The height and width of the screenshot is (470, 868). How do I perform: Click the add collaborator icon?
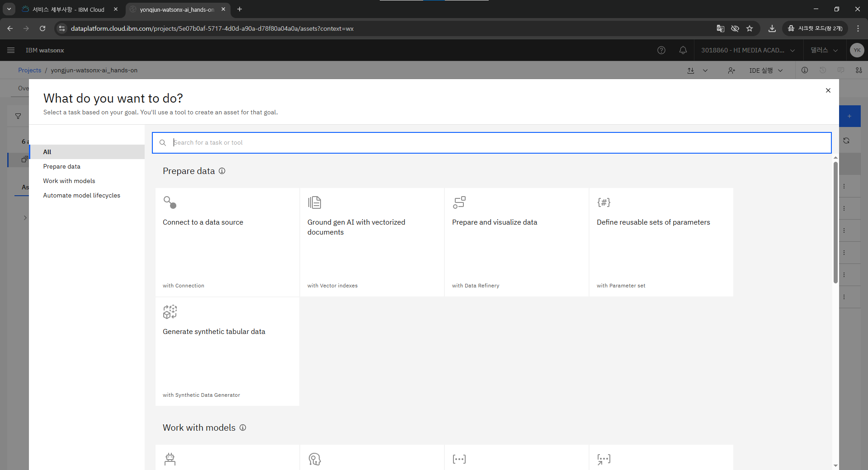click(731, 70)
